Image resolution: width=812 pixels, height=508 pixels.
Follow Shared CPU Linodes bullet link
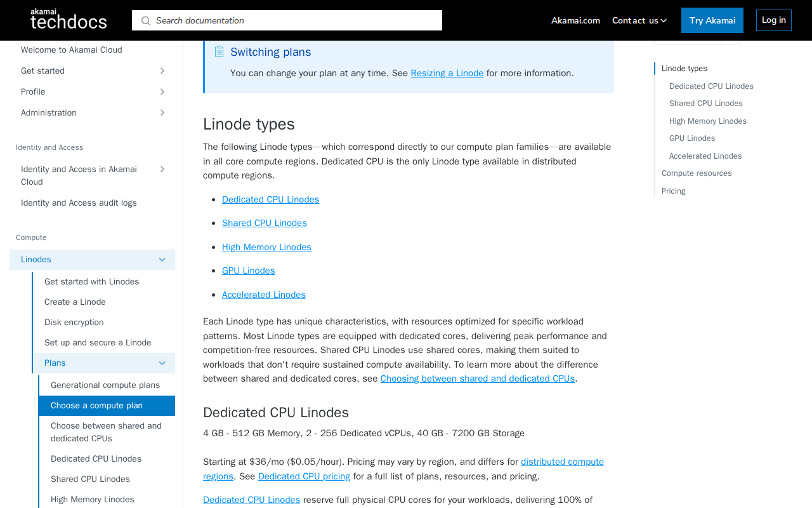pos(265,223)
